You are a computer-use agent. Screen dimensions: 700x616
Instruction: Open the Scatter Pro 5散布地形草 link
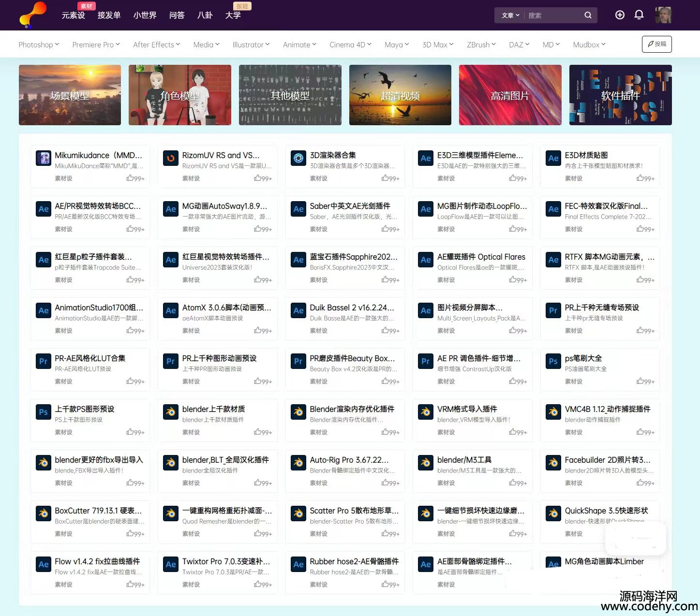354,511
